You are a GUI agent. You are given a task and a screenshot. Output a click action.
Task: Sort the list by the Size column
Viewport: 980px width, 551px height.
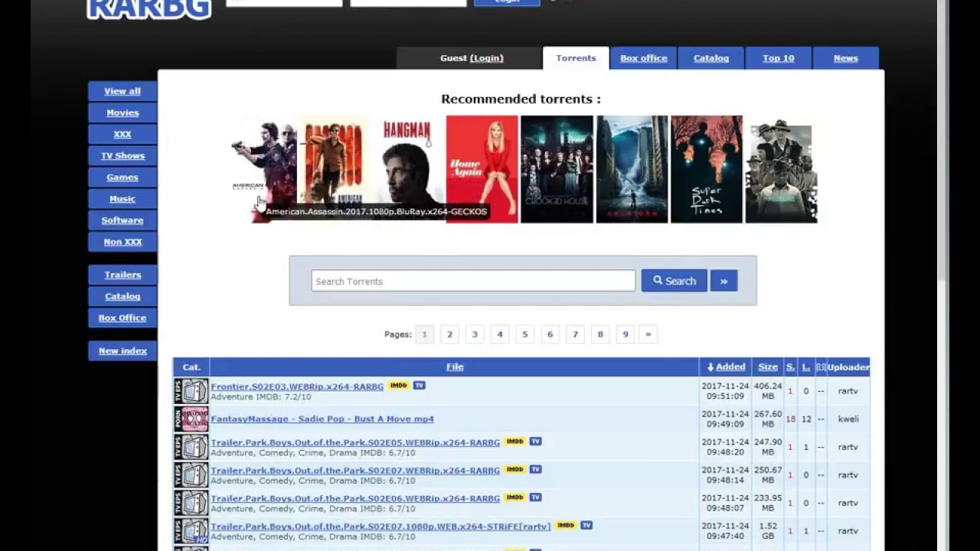[767, 367]
